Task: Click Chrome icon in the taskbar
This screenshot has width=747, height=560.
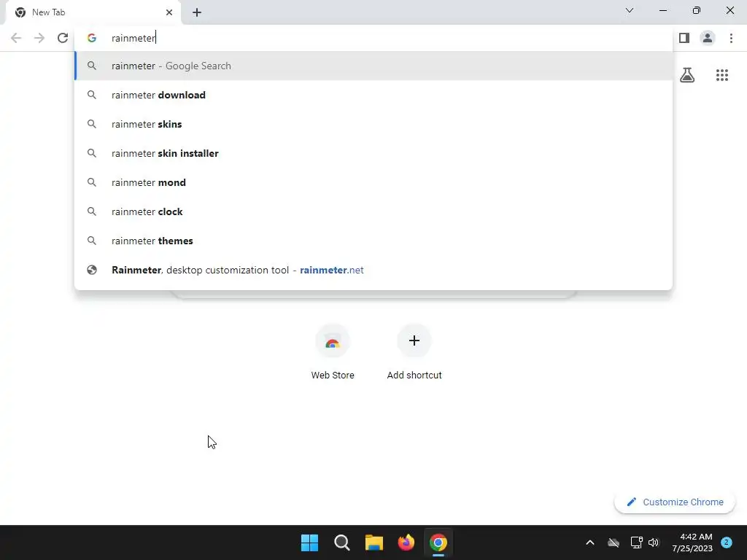Action: point(438,542)
